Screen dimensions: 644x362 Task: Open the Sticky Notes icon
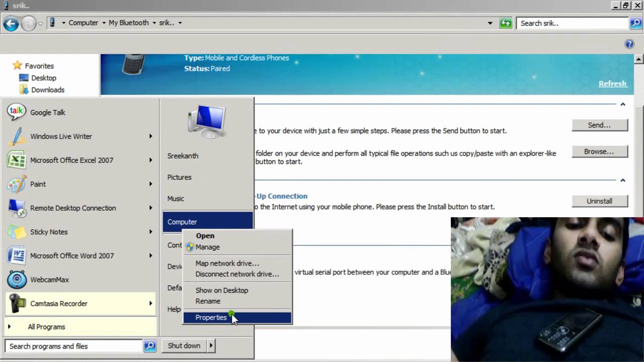coord(17,232)
